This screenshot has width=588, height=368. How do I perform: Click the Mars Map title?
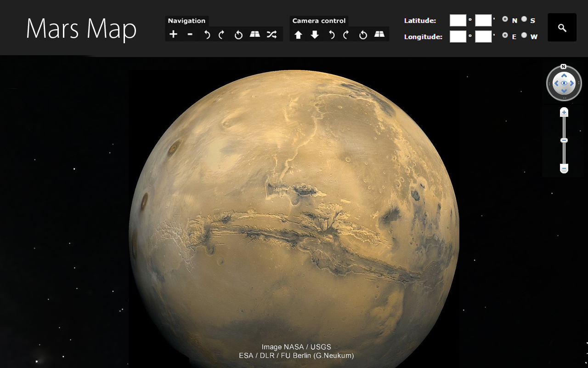(81, 29)
